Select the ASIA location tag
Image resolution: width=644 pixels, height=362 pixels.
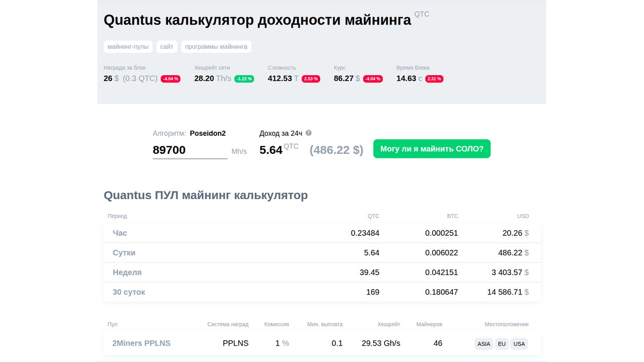[484, 344]
